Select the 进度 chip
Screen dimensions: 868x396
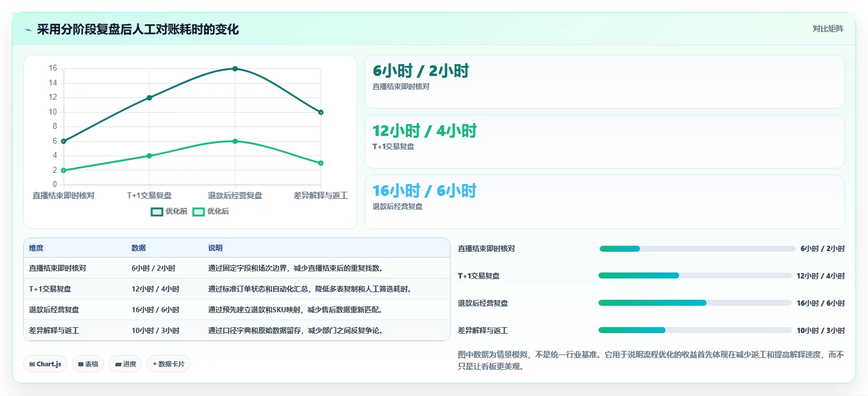(x=125, y=364)
